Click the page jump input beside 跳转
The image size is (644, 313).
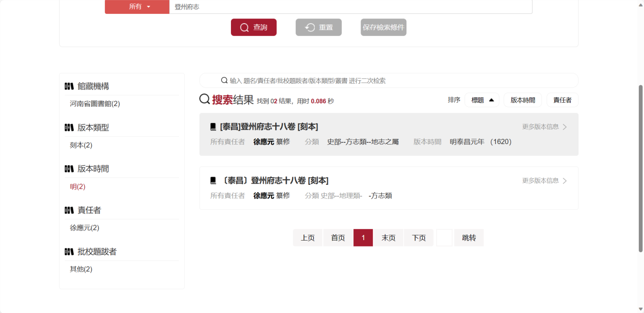(x=444, y=237)
